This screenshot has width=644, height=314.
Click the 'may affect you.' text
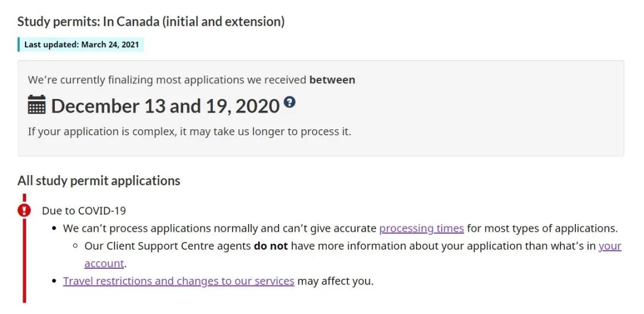[x=336, y=281]
